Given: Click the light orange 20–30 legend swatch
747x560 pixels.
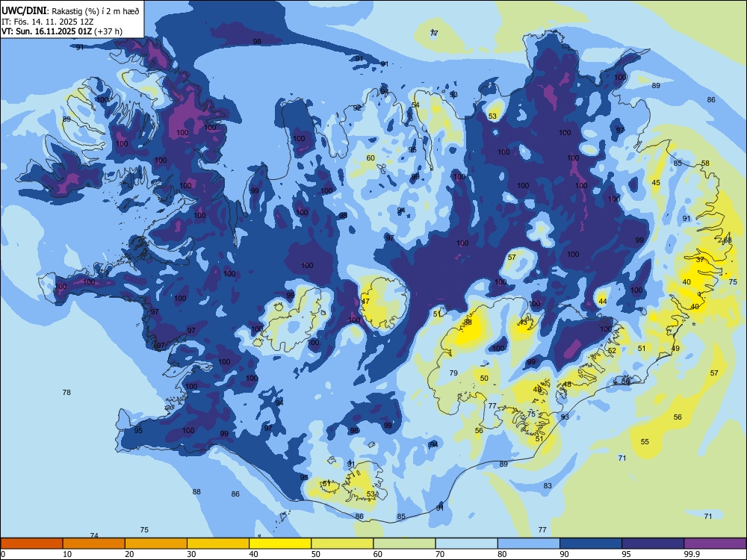Looking at the screenshot, I should coord(156,544).
